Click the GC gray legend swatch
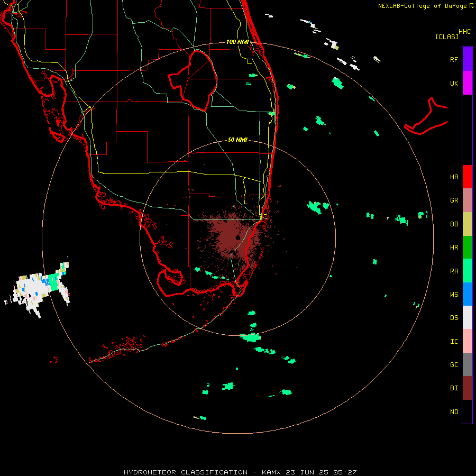This screenshot has width=476, height=476. click(x=467, y=364)
